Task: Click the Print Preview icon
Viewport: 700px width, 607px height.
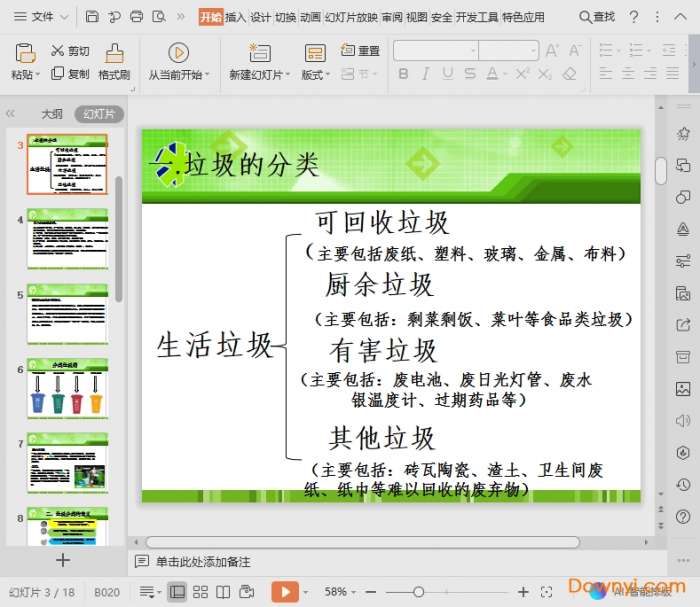Action: coord(159,17)
